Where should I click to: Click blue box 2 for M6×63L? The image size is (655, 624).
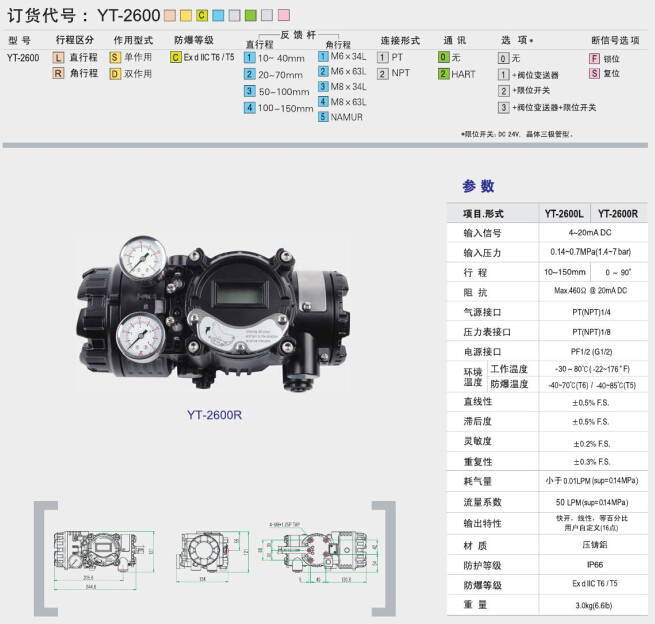tap(323, 71)
